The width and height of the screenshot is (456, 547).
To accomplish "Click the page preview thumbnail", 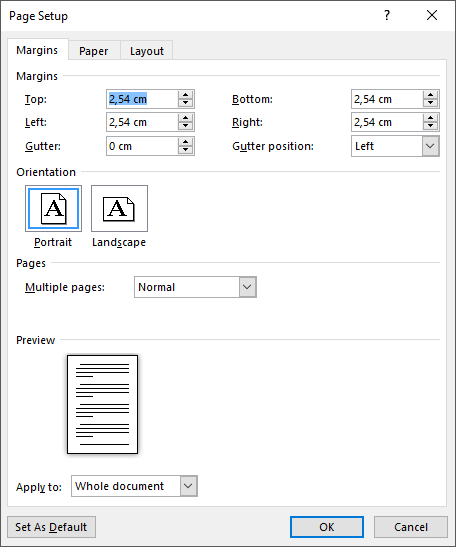I will 103,404.
